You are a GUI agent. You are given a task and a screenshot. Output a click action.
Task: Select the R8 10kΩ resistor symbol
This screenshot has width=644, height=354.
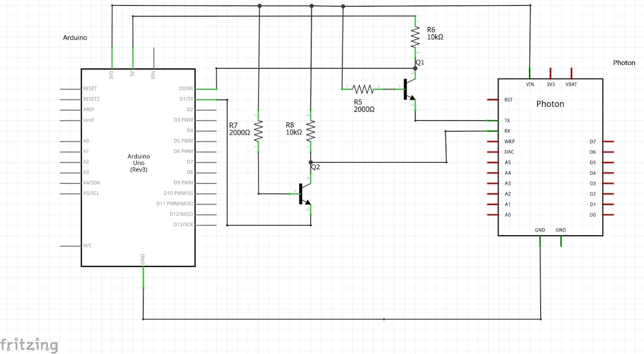click(x=311, y=131)
